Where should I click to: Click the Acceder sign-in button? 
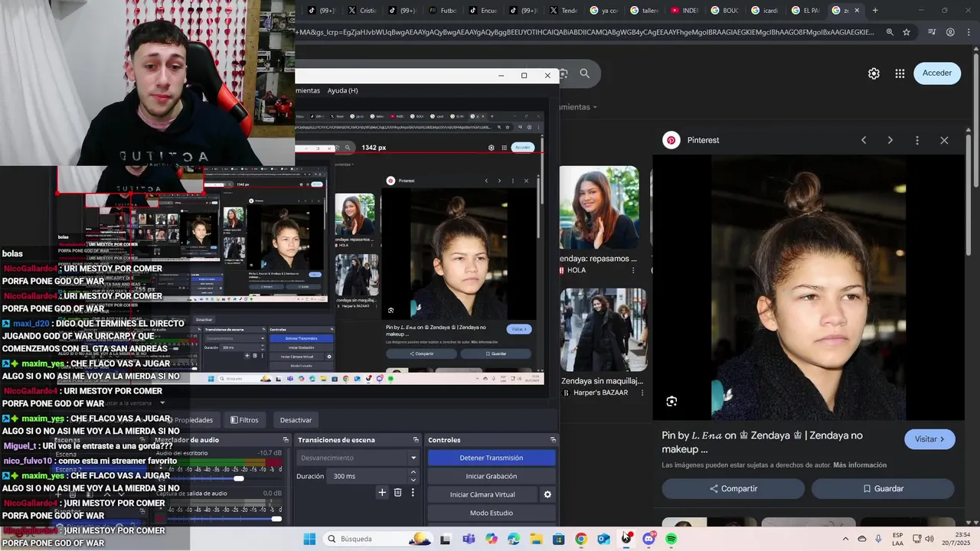pyautogui.click(x=937, y=73)
